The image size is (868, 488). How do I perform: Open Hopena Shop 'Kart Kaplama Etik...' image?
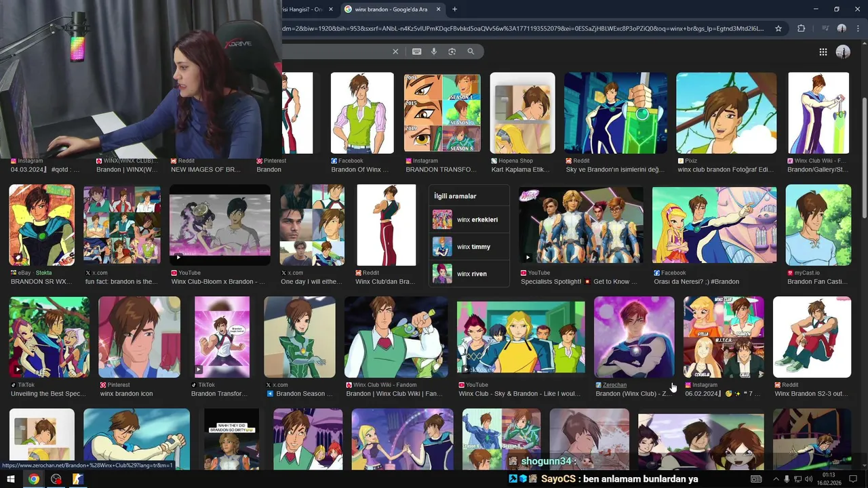[522, 113]
